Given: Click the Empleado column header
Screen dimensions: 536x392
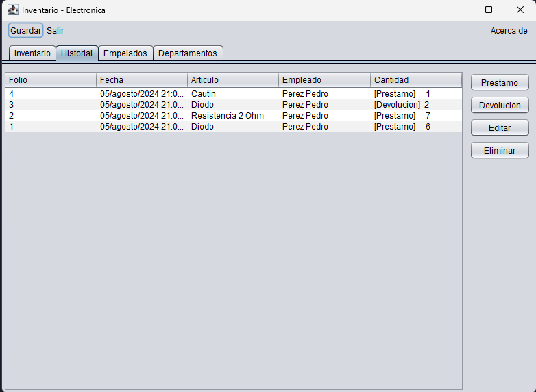Looking at the screenshot, I should [x=324, y=80].
